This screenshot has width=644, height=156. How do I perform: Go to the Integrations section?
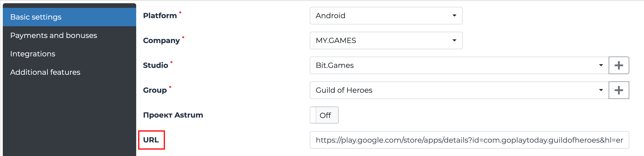(x=33, y=54)
